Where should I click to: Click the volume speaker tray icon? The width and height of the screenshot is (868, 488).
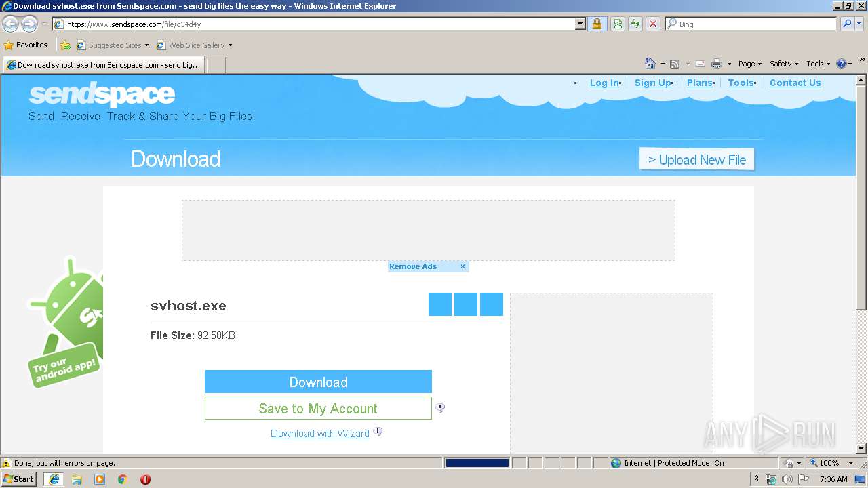click(x=787, y=479)
